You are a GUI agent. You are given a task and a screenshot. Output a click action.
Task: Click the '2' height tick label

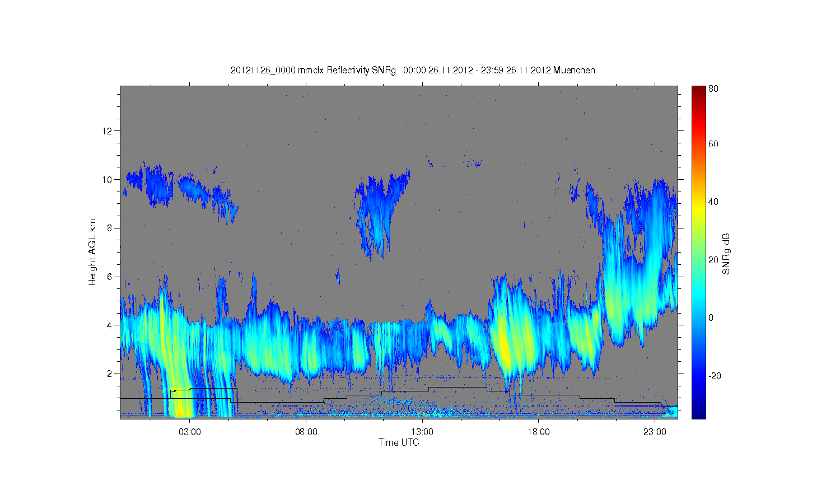pos(110,374)
